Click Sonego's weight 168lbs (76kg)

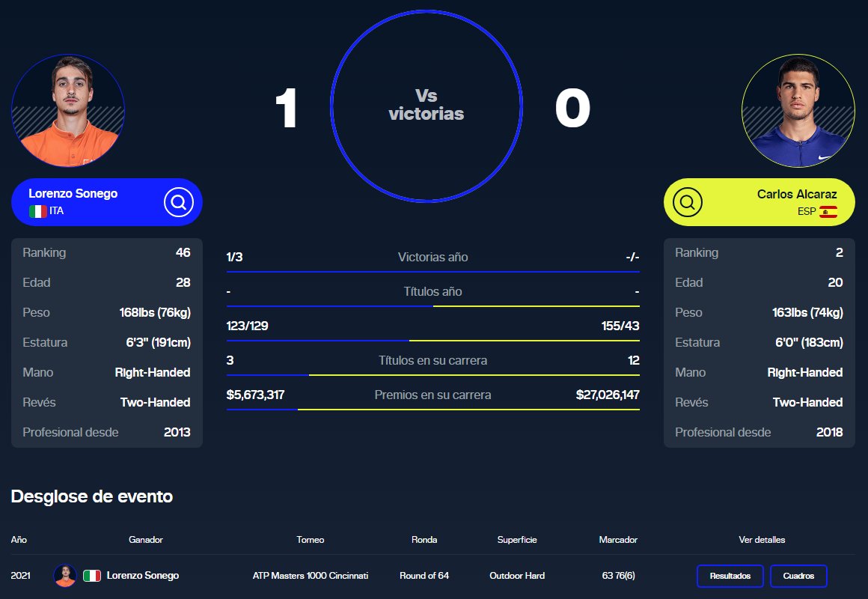155,312
